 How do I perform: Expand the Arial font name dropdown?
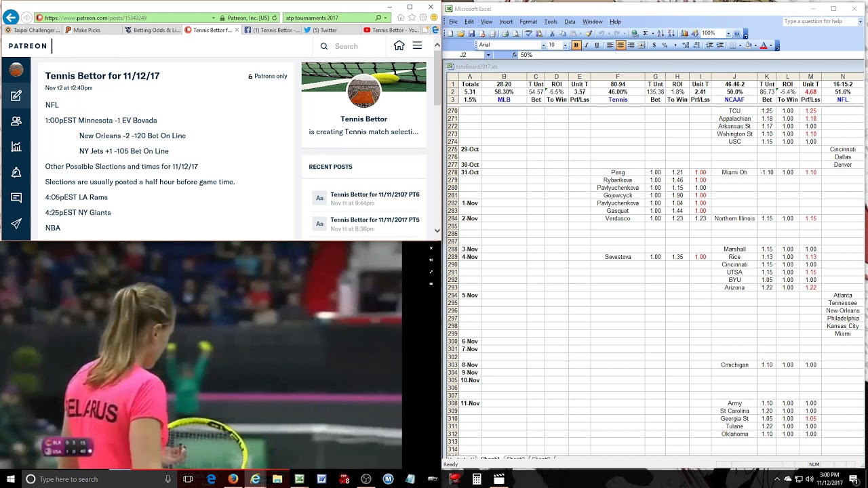(x=542, y=45)
